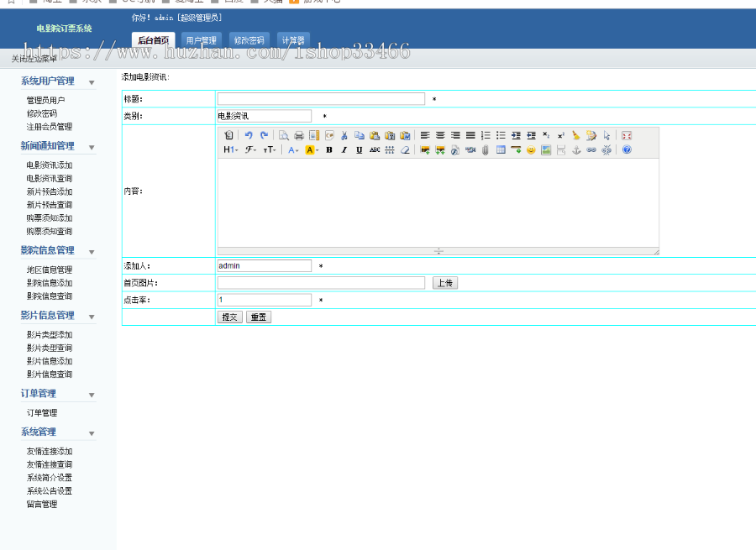
Task: Open the text highlight color picker
Action: pyautogui.click(x=312, y=150)
